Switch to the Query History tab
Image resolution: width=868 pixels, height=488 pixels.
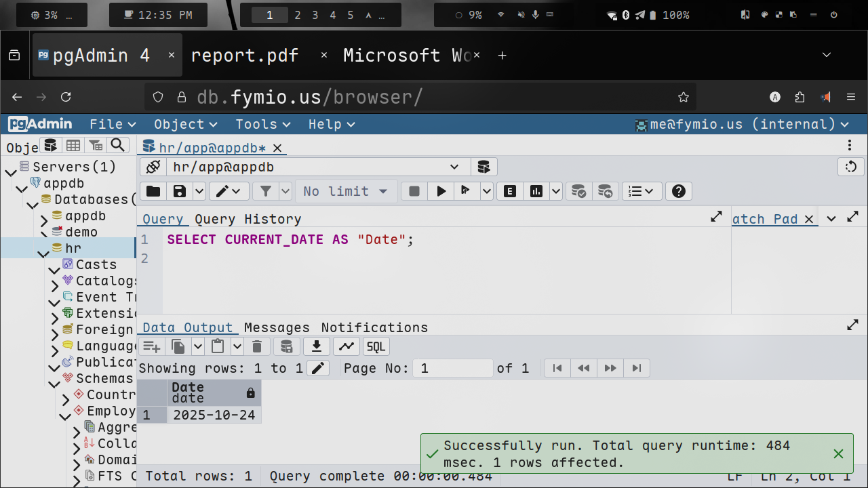(248, 219)
